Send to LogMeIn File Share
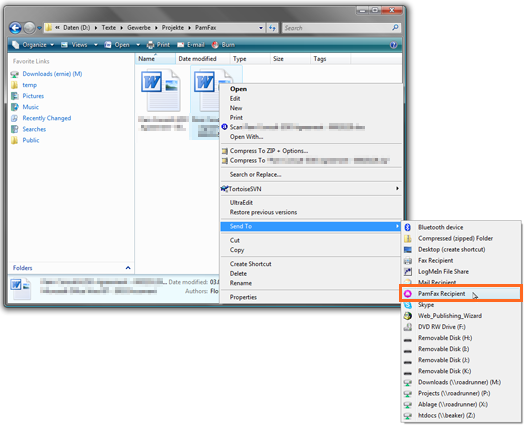 point(461,271)
